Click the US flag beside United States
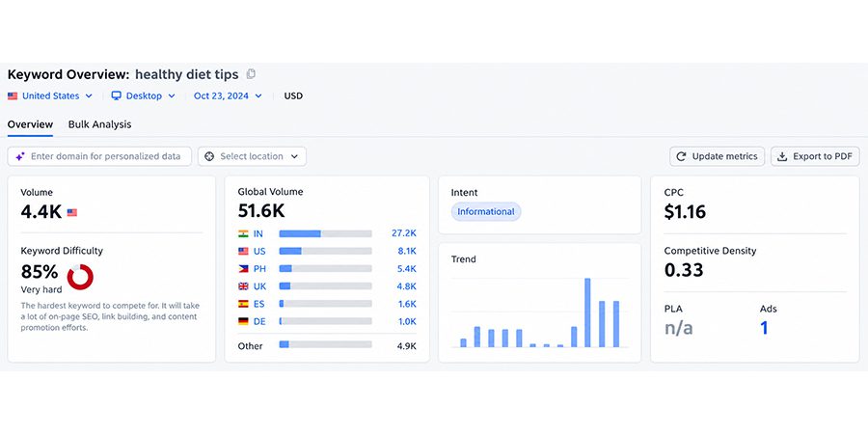Viewport: 868px width, 434px height. point(13,95)
